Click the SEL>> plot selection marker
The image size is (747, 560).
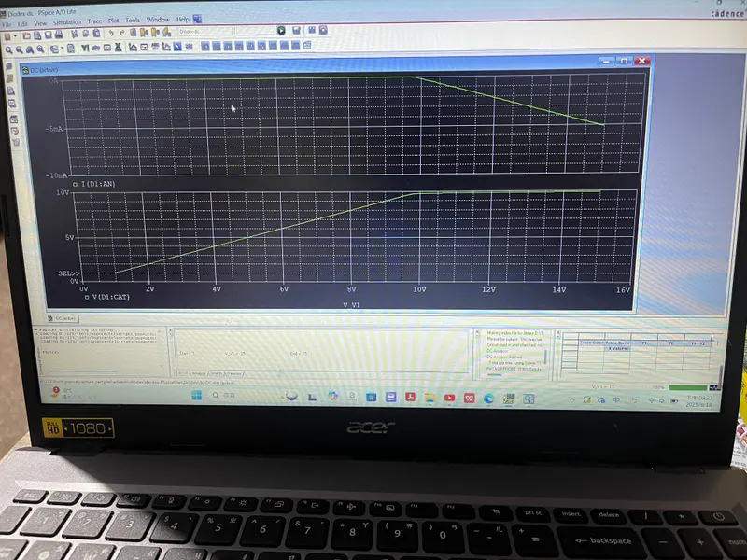coord(68,273)
